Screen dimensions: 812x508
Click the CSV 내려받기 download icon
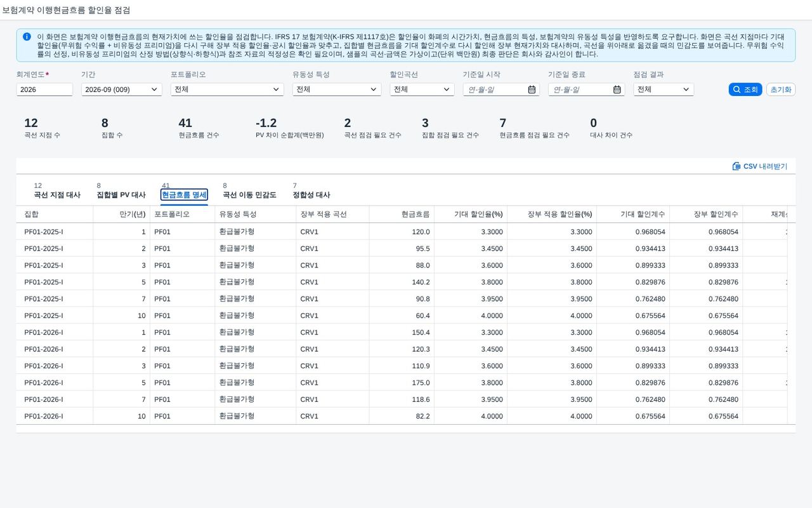[x=737, y=166]
